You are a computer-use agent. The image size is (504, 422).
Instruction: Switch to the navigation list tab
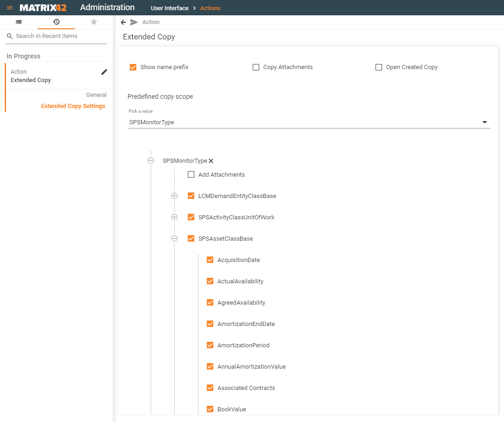click(x=19, y=22)
